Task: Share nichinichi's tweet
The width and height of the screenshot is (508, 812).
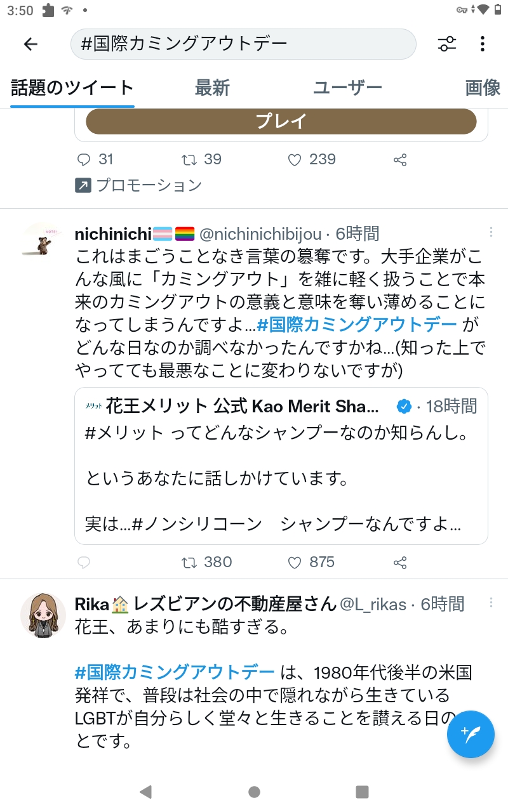Action: click(400, 563)
